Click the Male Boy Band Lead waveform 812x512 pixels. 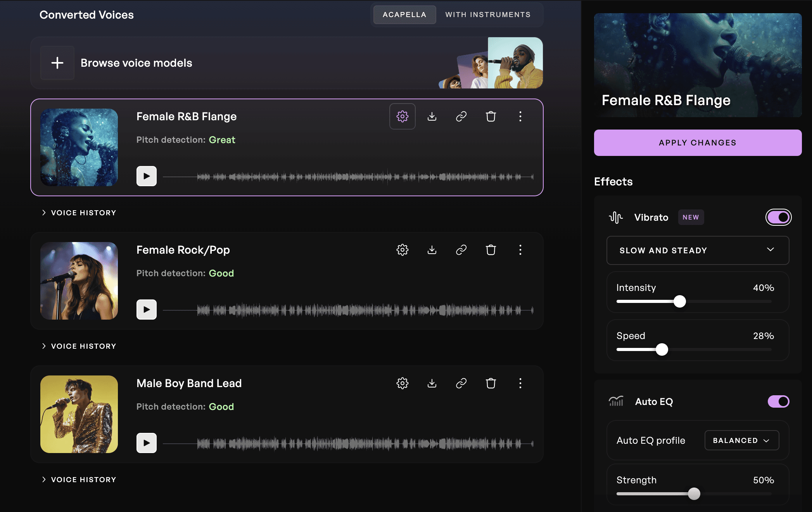[x=348, y=443]
